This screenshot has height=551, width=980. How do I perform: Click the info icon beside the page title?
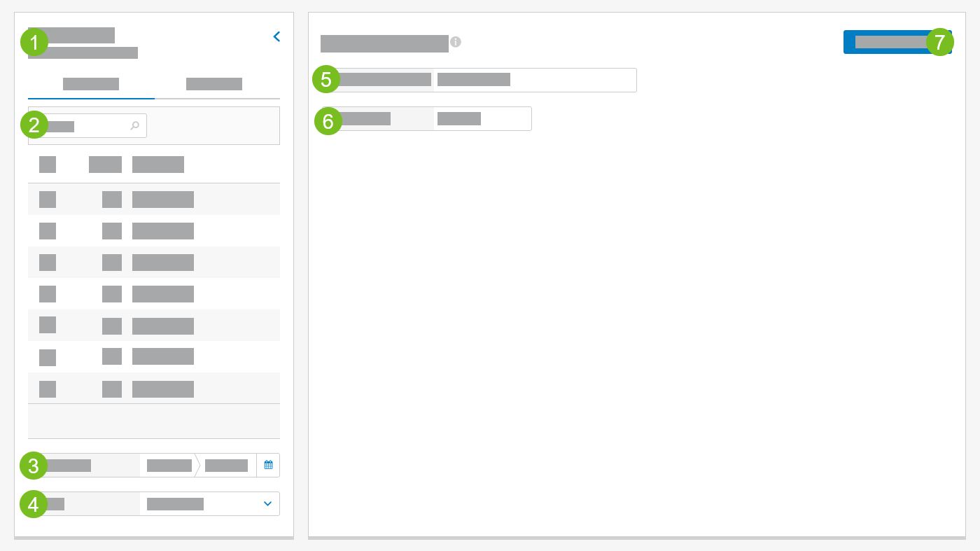point(456,42)
